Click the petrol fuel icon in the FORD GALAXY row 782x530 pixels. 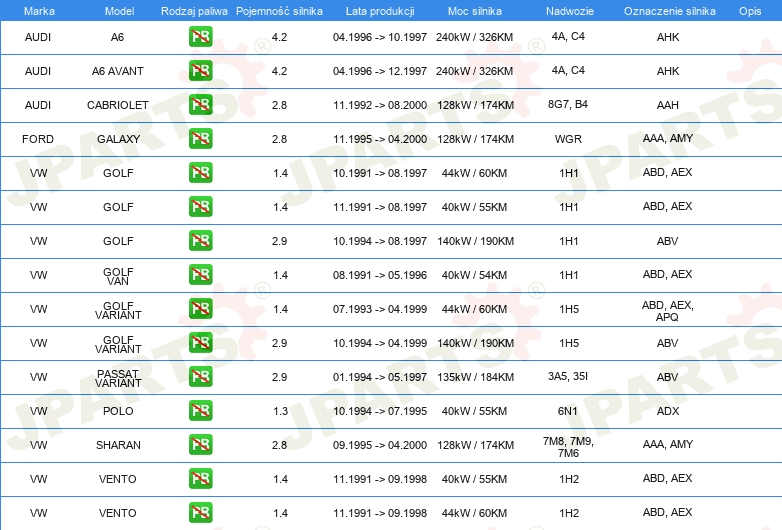point(200,139)
